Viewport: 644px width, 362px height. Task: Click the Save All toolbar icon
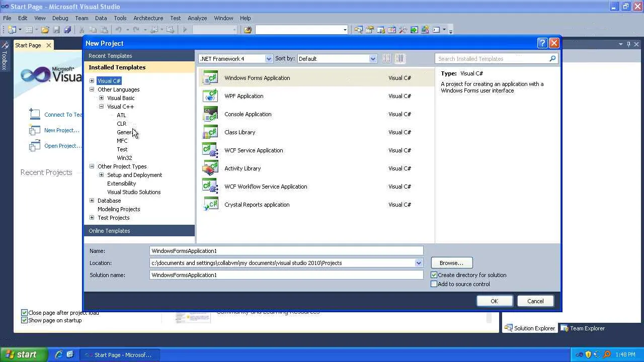(67, 30)
